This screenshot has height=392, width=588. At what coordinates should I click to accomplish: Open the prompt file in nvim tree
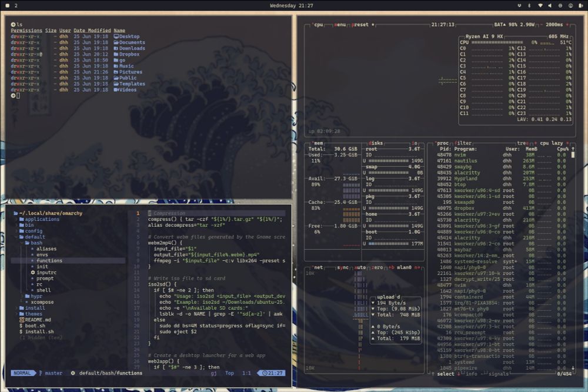tap(45, 279)
